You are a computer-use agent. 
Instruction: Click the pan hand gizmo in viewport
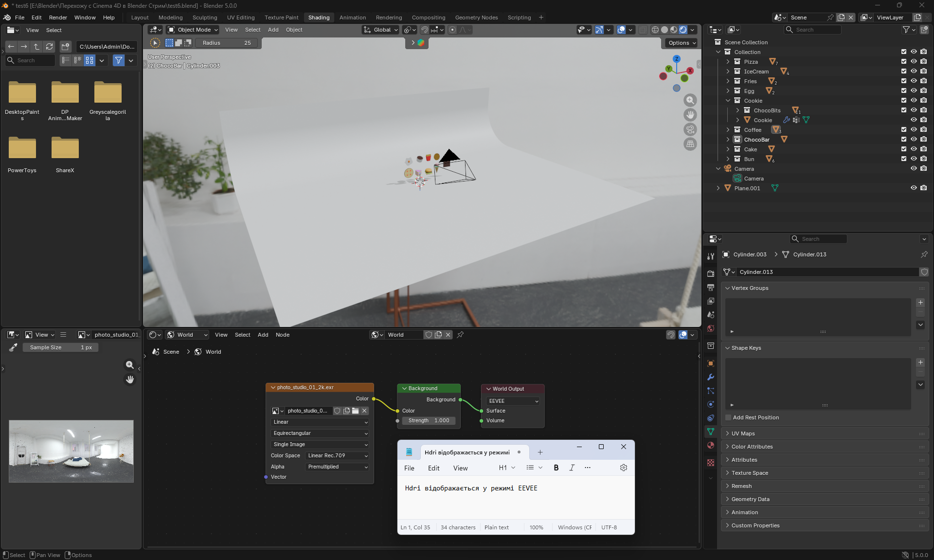pos(690,115)
